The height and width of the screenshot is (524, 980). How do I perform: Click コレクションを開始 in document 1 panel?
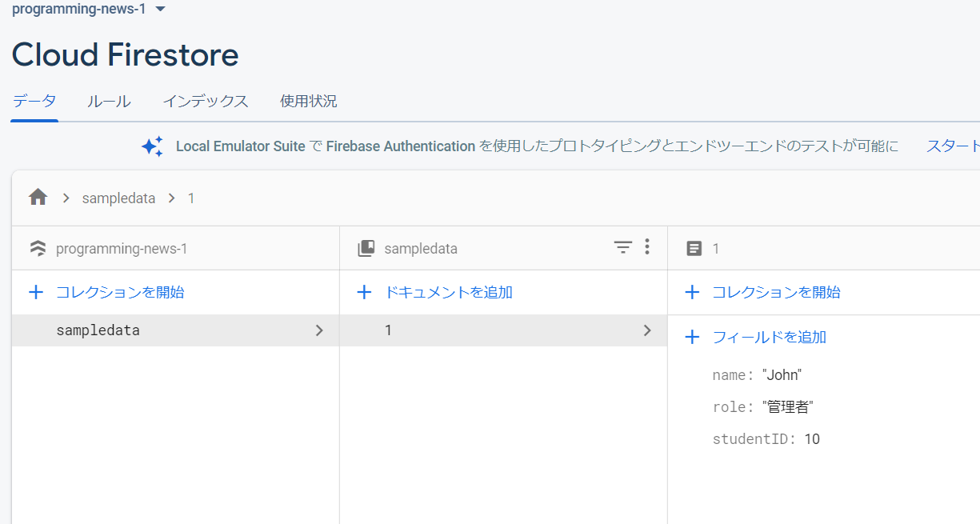776,292
